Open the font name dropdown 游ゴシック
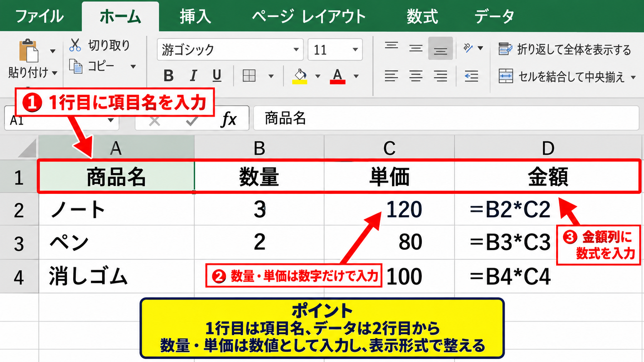The image size is (644, 362). [296, 49]
